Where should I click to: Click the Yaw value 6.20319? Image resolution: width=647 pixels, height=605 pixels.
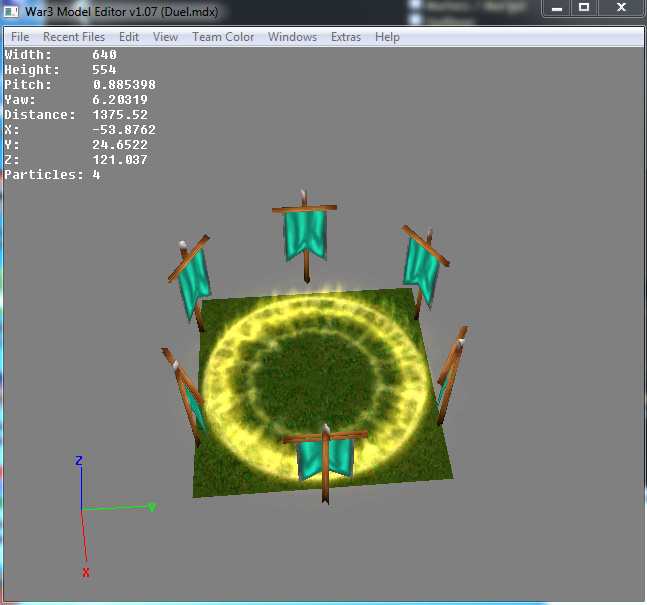coord(120,99)
